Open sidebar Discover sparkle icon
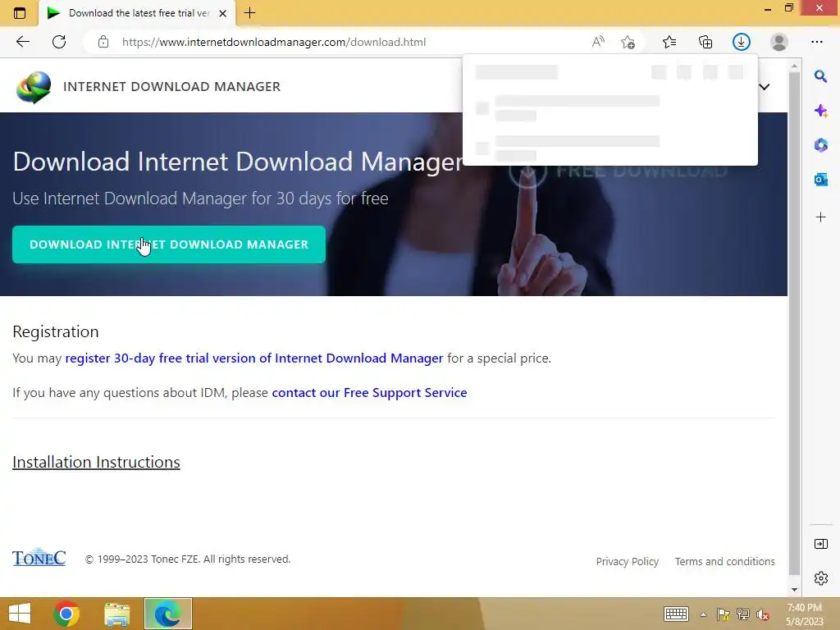 [820, 111]
